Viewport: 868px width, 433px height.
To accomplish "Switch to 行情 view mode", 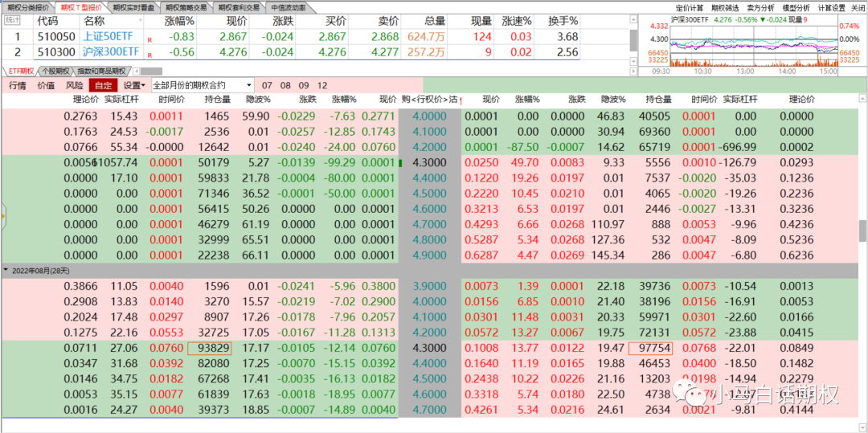I will pyautogui.click(x=17, y=85).
